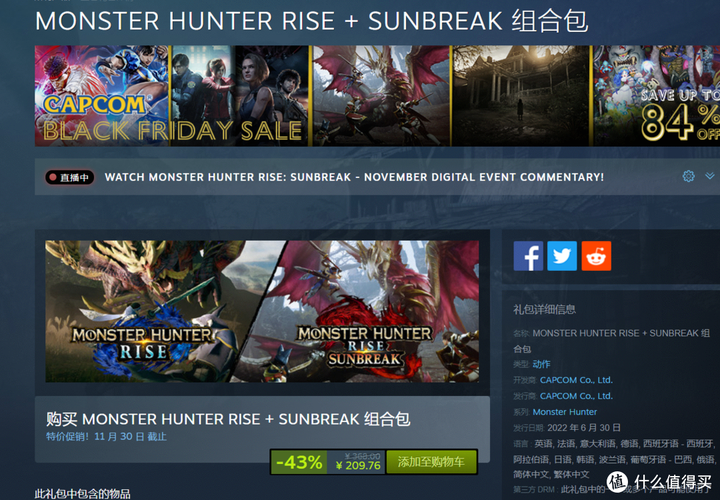The image size is (720, 500).
Task: Visit publisher CAPCOM Co., Ltd. link
Action: point(576,396)
